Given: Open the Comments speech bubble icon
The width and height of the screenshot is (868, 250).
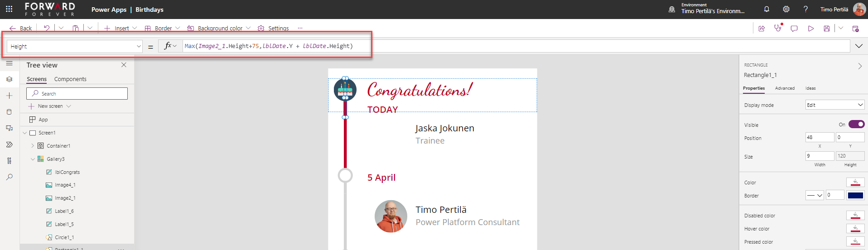Looking at the screenshot, I should [x=794, y=29].
